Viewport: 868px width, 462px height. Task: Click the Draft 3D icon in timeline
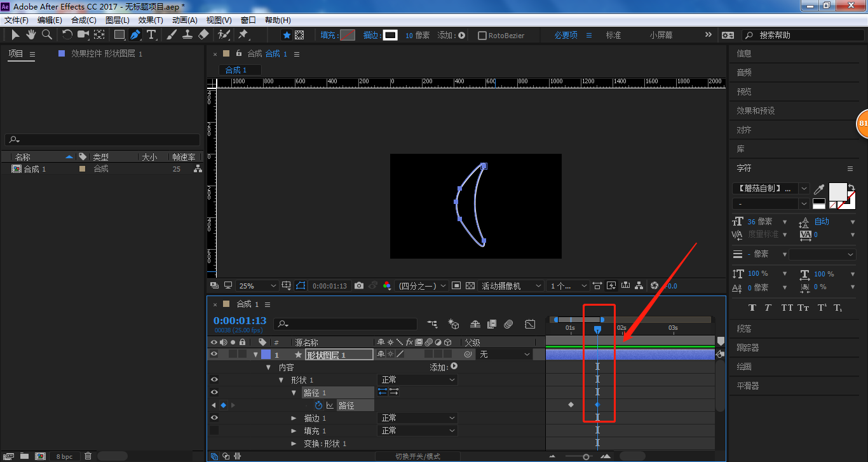click(454, 324)
